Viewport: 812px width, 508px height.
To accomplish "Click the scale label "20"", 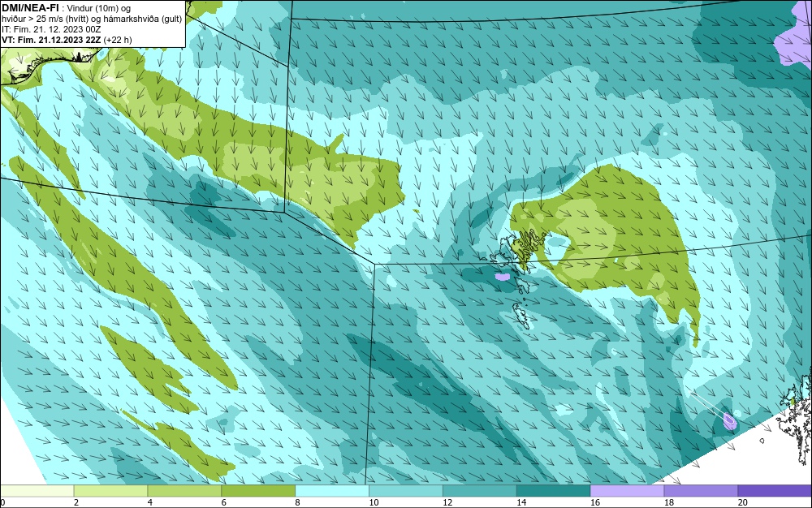I will [x=742, y=502].
